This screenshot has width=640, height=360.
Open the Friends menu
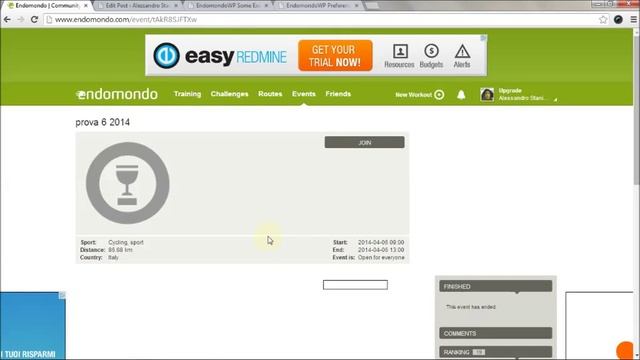338,94
